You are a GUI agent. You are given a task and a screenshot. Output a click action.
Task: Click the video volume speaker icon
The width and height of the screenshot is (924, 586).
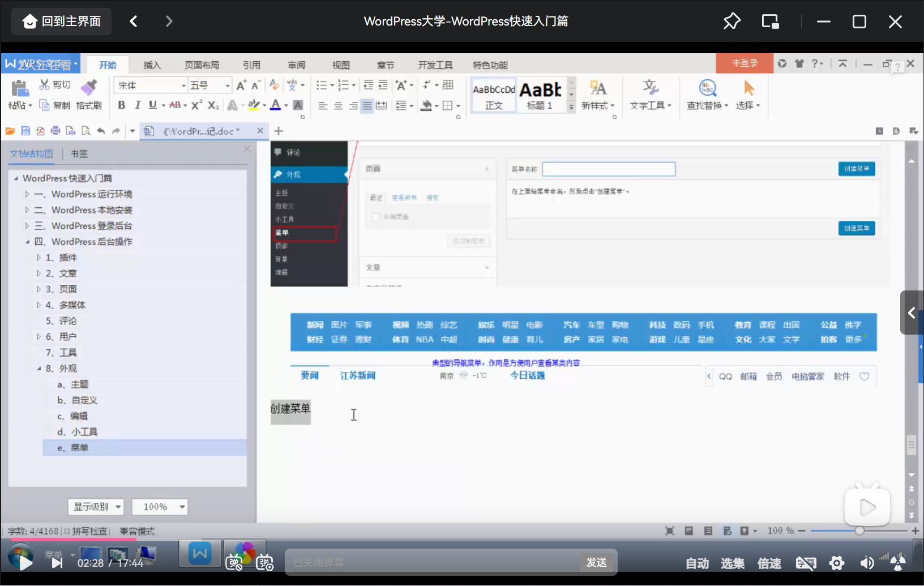pos(866,563)
